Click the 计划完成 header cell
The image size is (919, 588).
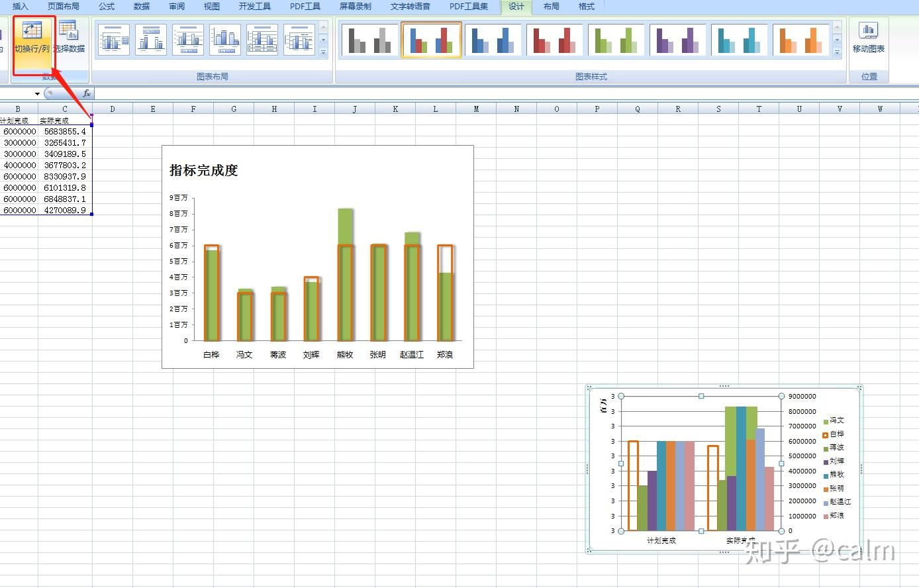[x=19, y=121]
